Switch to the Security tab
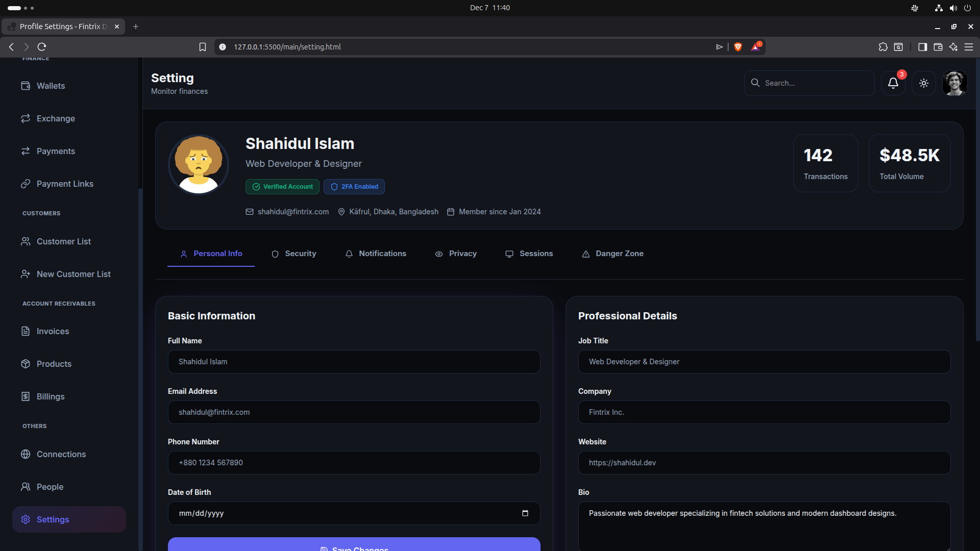This screenshot has width=980, height=551. [293, 254]
